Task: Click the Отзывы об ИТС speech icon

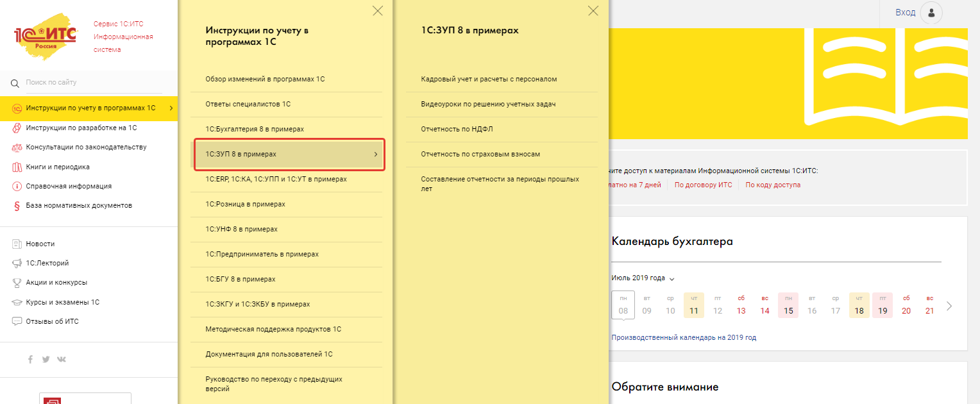Action: click(17, 322)
